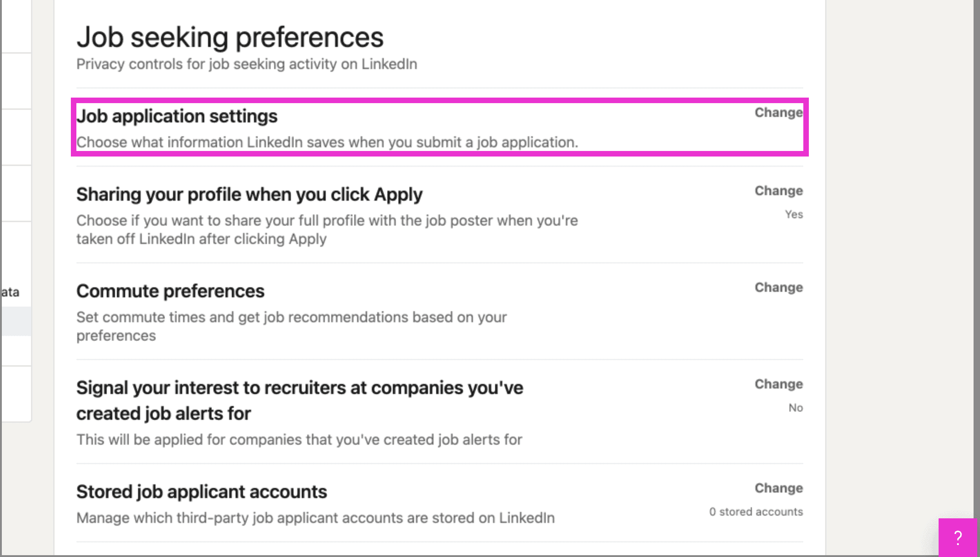Click Change next to Job application settings
The height and width of the screenshot is (557, 980).
pyautogui.click(x=778, y=113)
